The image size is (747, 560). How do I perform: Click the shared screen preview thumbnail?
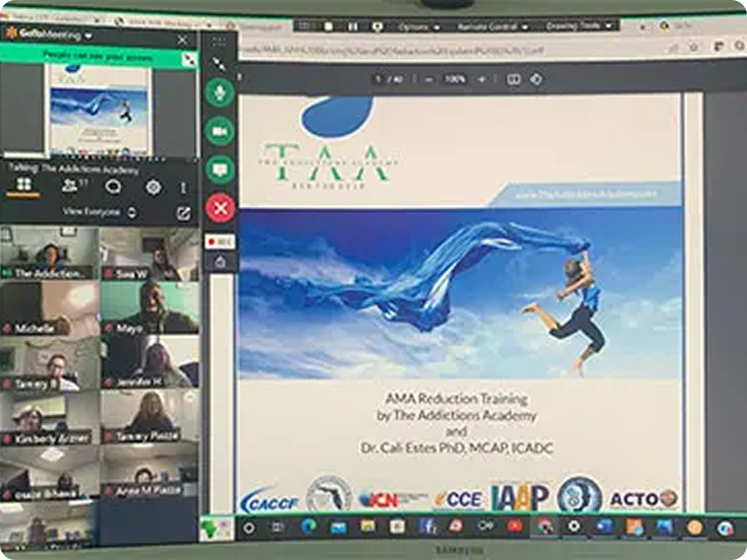click(99, 111)
